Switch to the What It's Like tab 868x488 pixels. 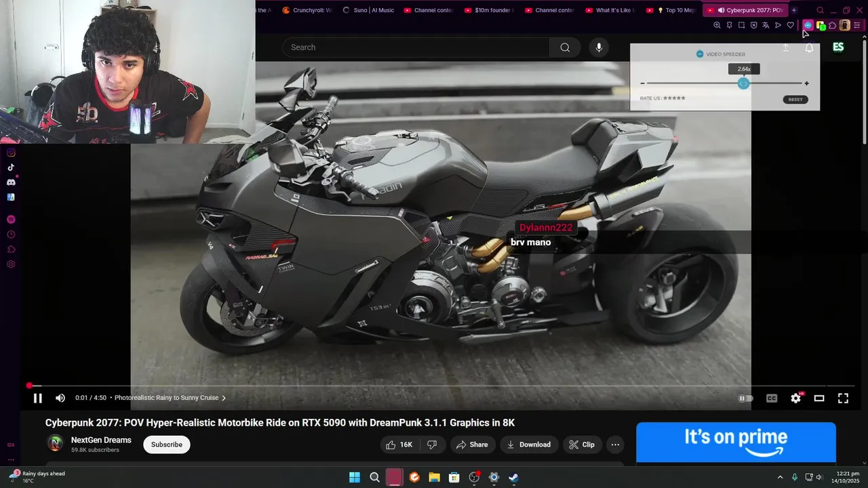[610, 10]
